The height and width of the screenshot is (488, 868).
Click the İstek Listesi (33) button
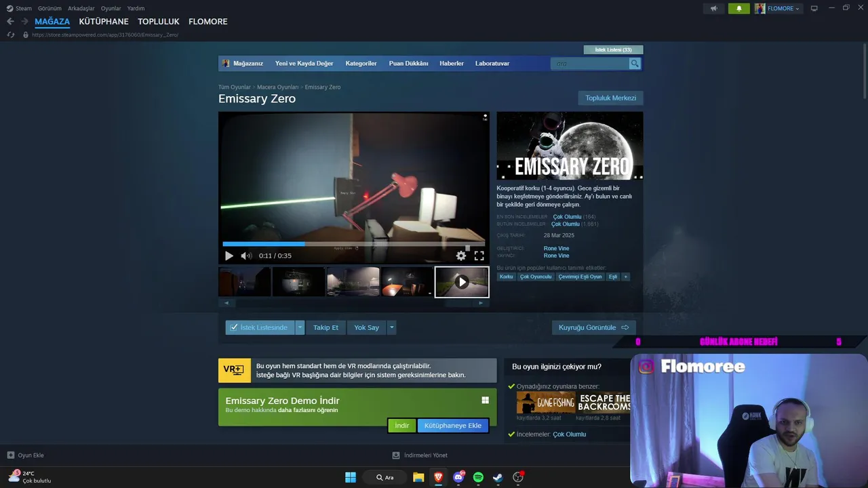coord(613,49)
